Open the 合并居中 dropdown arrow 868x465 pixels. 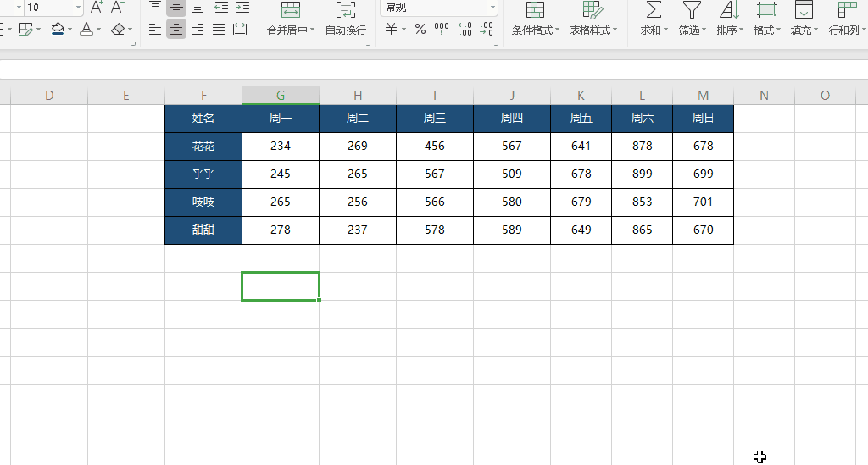pyautogui.click(x=312, y=30)
